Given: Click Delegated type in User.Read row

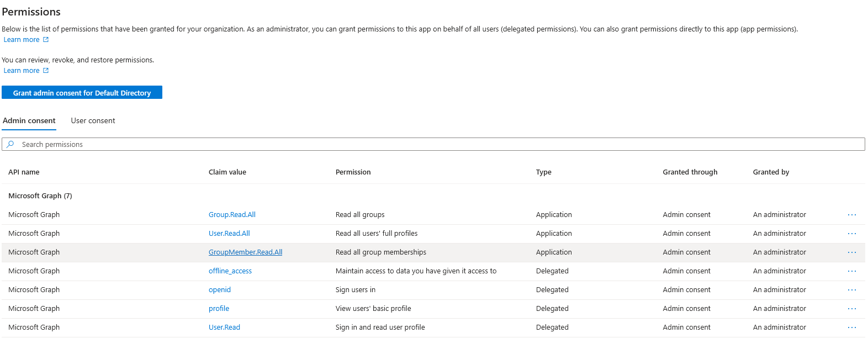Looking at the screenshot, I should [x=552, y=327].
